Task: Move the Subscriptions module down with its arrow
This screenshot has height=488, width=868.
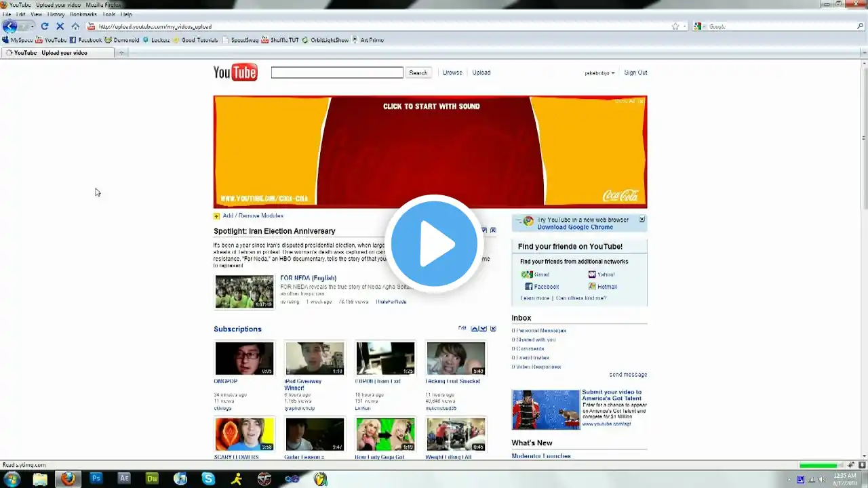Action: 483,329
